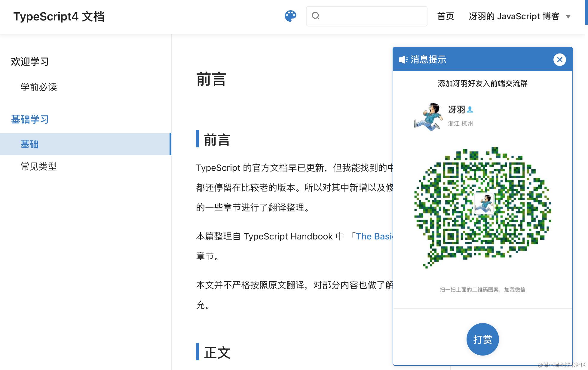Click the small avatar inside QR code
This screenshot has width=588, height=370.
[484, 204]
